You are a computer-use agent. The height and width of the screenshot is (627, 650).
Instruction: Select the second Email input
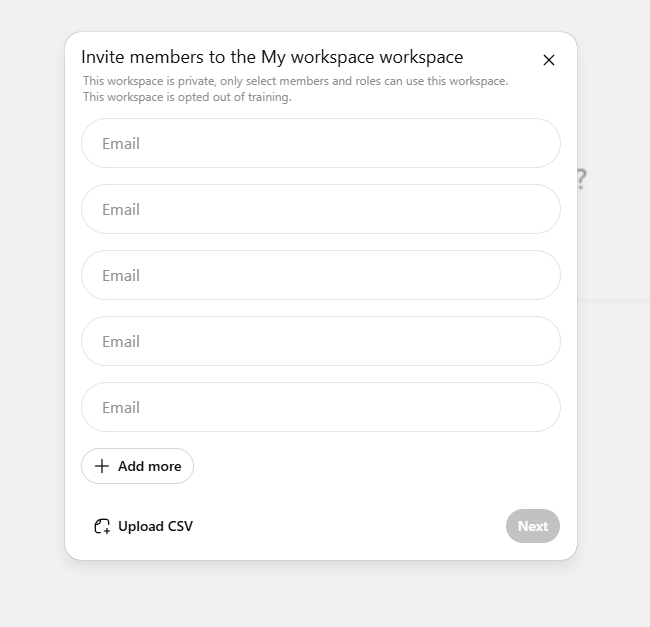[x=320, y=209]
